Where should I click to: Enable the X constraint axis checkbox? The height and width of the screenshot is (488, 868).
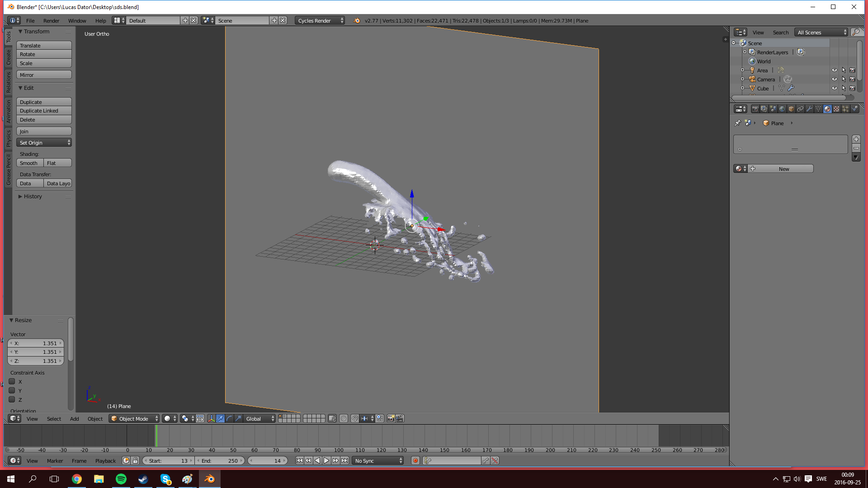[x=12, y=381]
